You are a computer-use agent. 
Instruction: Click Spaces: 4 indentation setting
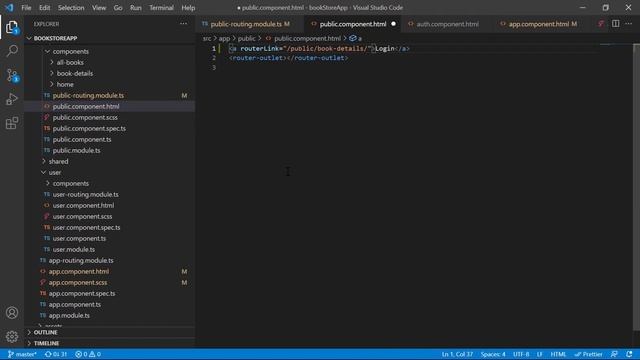[493, 354]
